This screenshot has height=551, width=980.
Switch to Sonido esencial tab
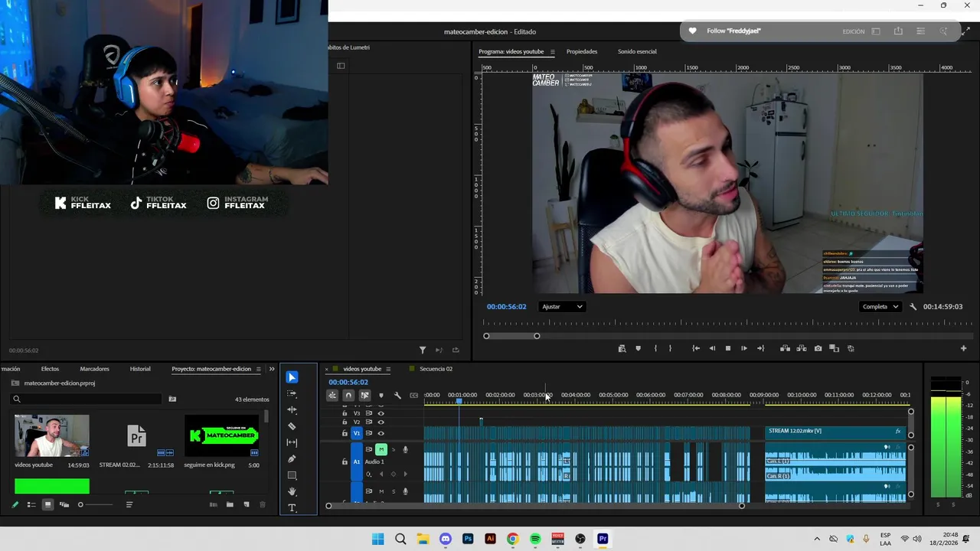(x=637, y=52)
